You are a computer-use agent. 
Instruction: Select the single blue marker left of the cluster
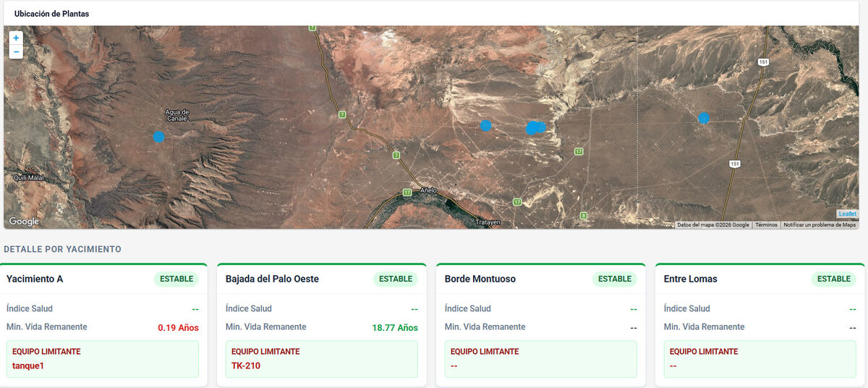(x=485, y=125)
